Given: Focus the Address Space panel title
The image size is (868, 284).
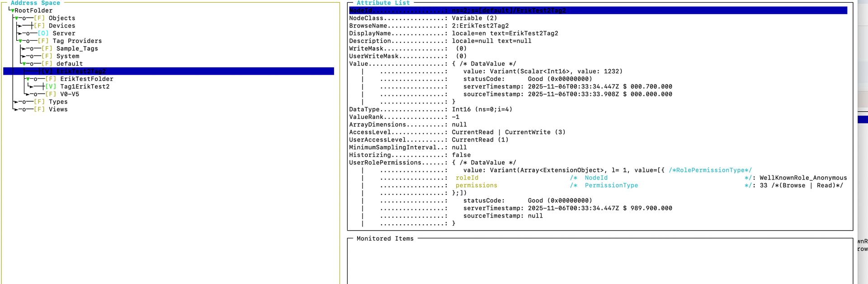Looking at the screenshot, I should point(35,3).
